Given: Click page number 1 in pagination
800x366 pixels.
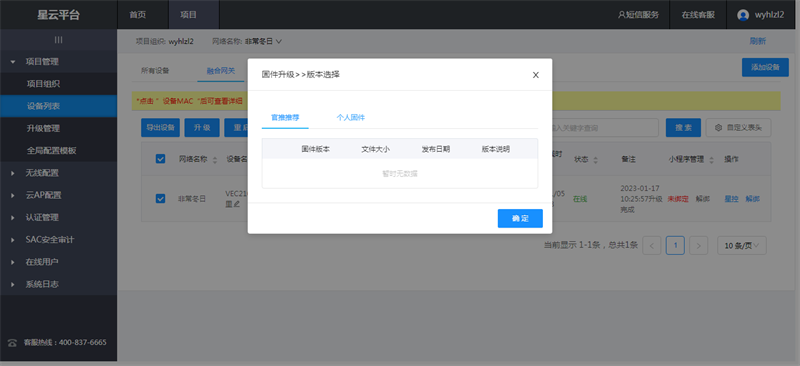Looking at the screenshot, I should pyautogui.click(x=675, y=246).
